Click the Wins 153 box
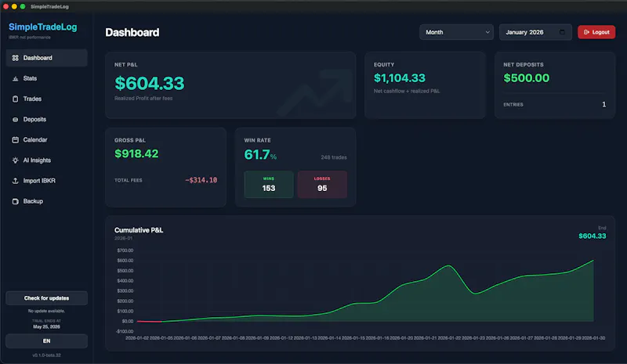This screenshot has height=364, width=627. point(269,184)
